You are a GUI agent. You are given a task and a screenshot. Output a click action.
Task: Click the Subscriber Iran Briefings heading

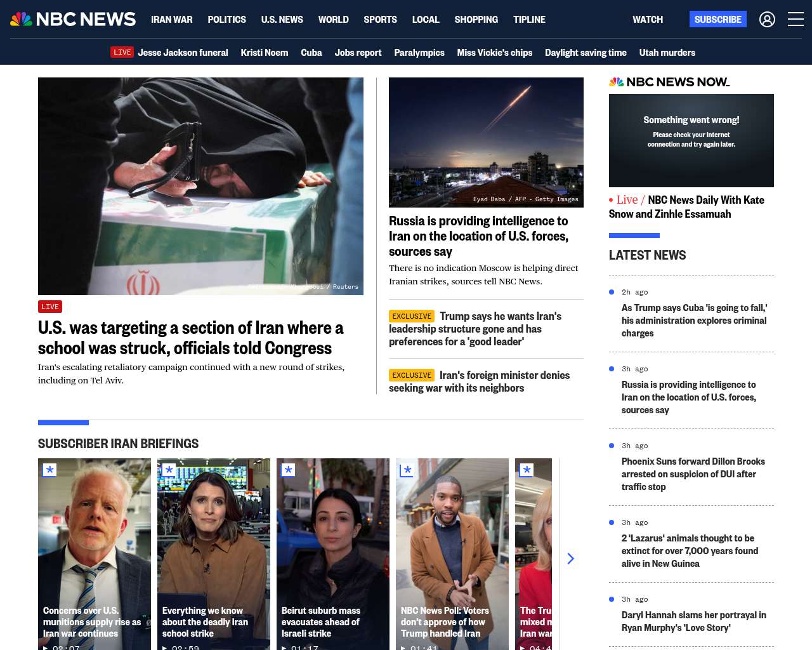click(118, 444)
